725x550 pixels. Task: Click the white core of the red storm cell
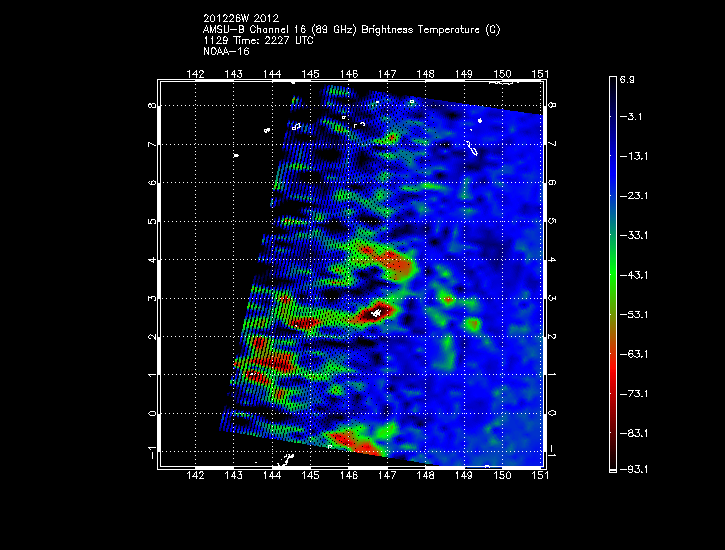coord(377,313)
